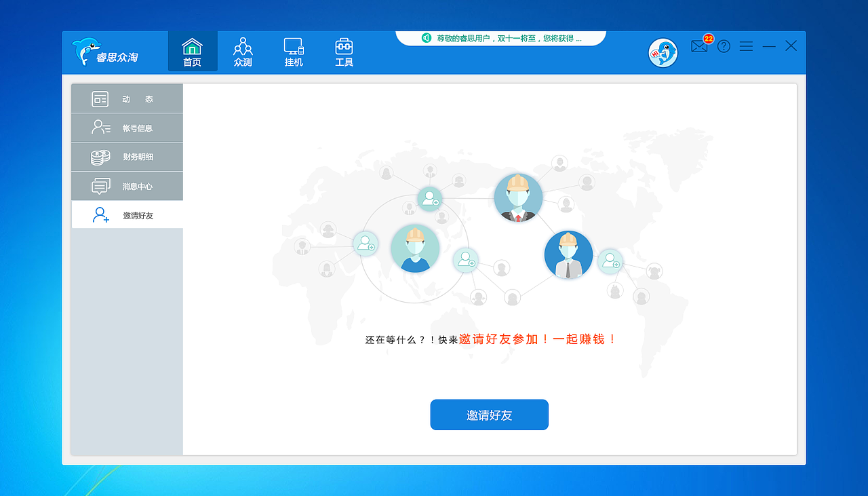Click the blue 邀请好友 button
Image resolution: width=868 pixels, height=496 pixels.
click(x=489, y=415)
